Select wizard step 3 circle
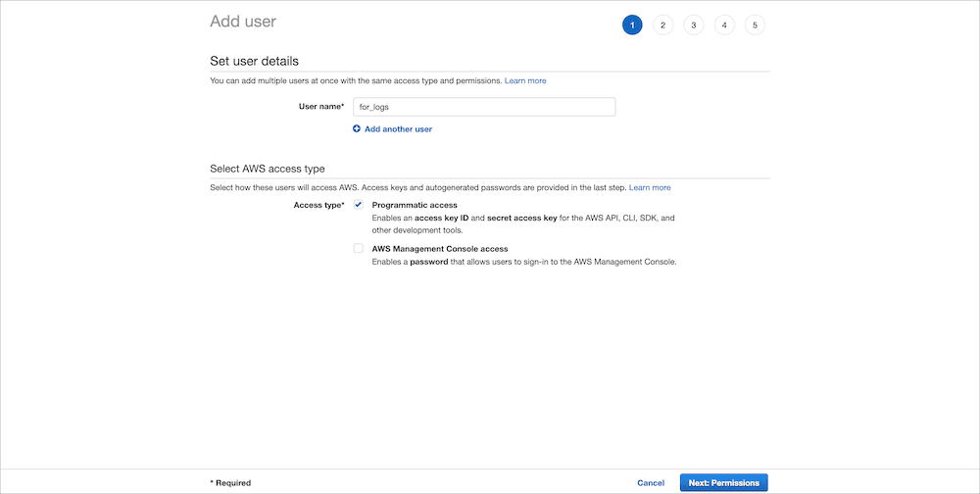Image resolution: width=980 pixels, height=494 pixels. [x=694, y=25]
